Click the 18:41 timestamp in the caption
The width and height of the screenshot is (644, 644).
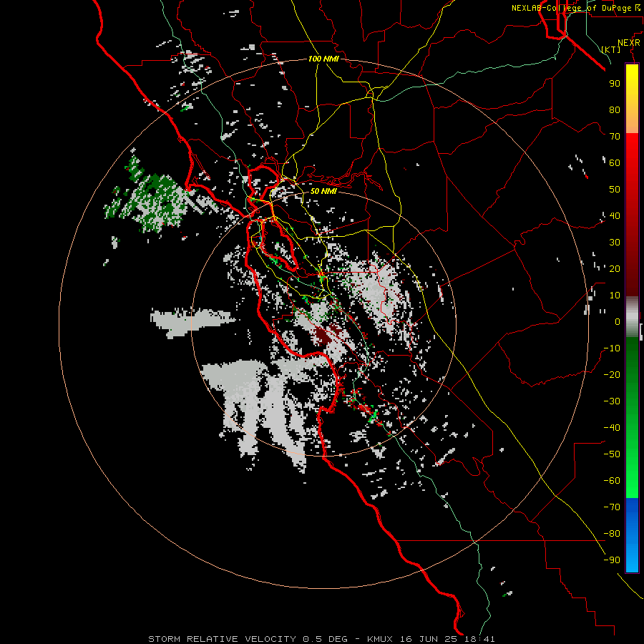point(479,639)
